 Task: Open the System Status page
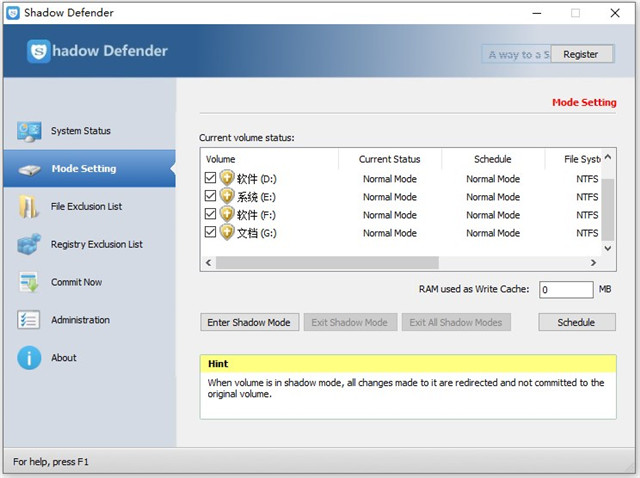(89, 131)
